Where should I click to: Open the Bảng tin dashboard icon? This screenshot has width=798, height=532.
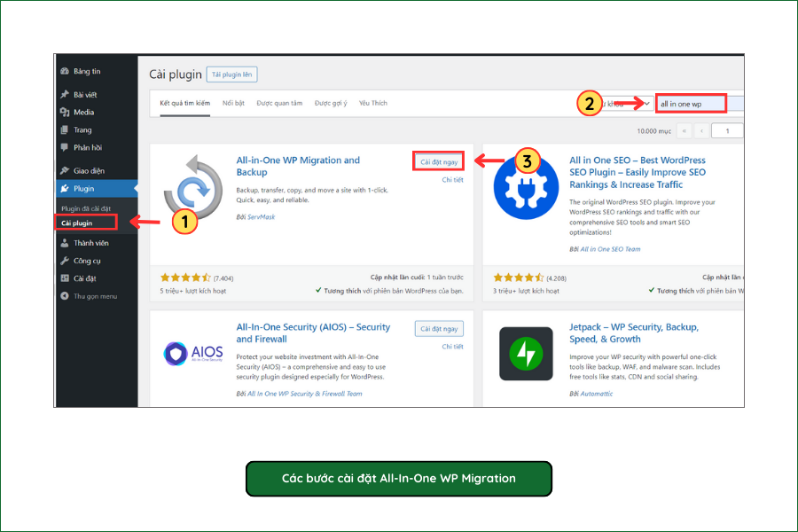coord(65,71)
